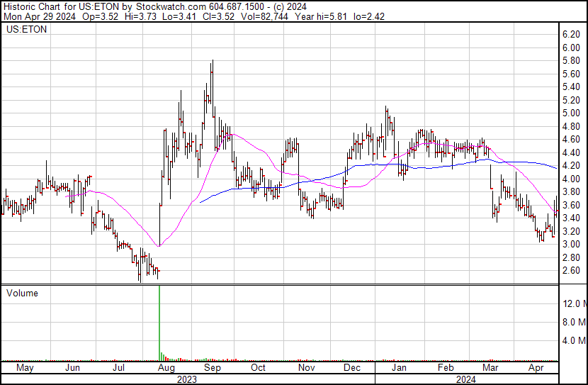Click the Hi=3.73 high value
Screen dimensions: 588x385
tap(140, 16)
